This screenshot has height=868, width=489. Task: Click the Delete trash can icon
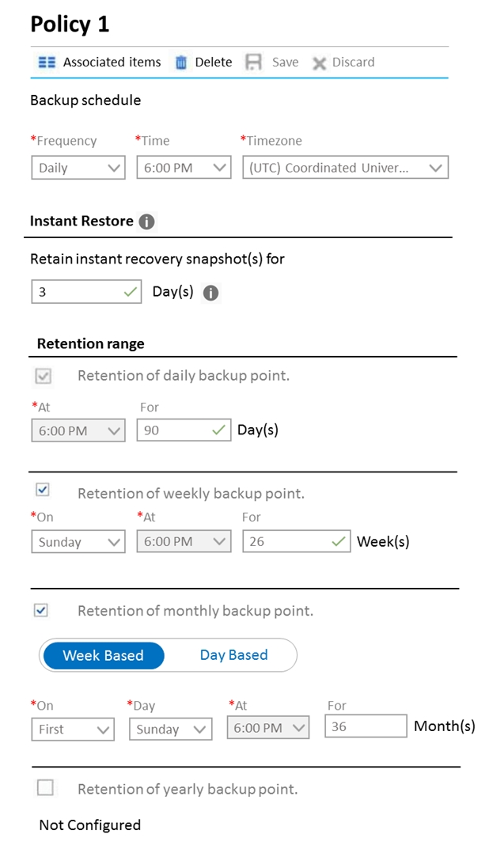181,62
